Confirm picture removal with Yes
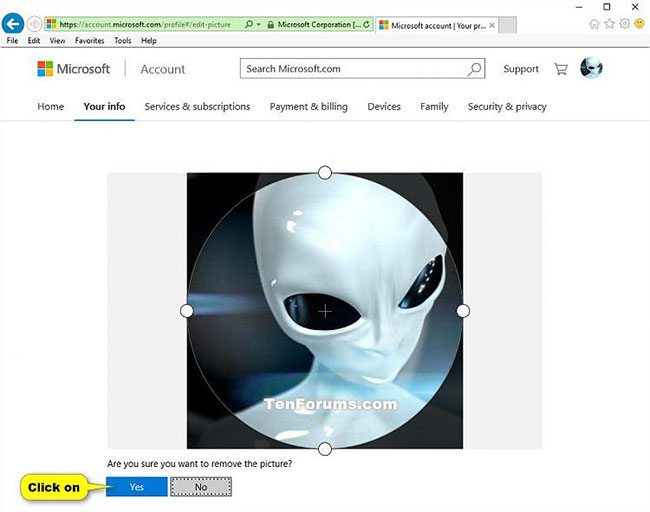The image size is (650, 512). point(137,487)
